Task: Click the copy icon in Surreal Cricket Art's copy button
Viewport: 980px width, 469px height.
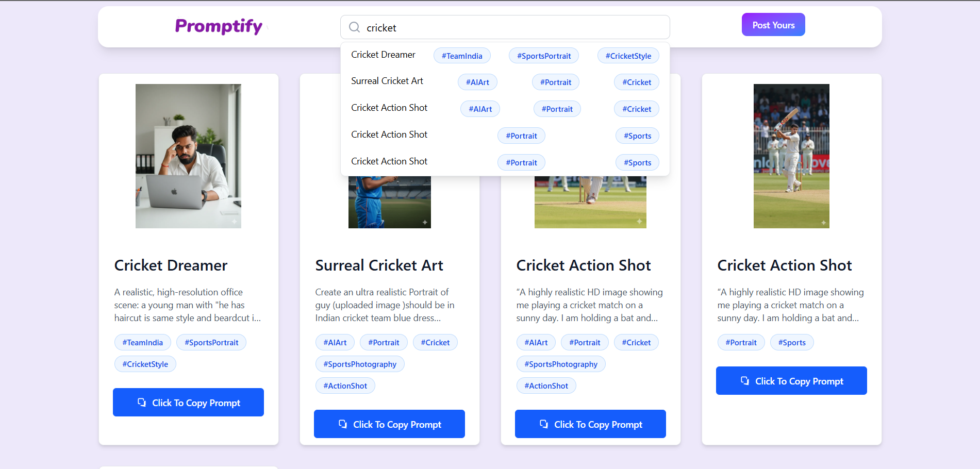Action: pyautogui.click(x=343, y=424)
